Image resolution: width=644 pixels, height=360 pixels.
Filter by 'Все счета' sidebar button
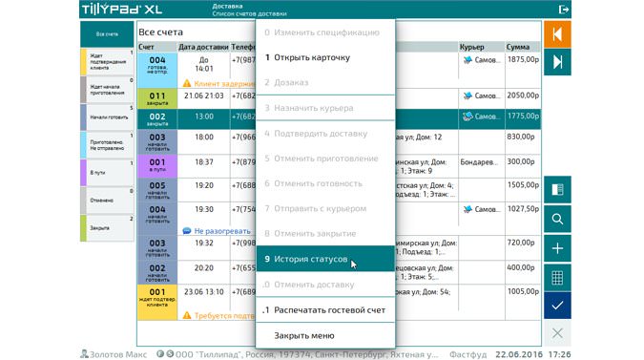[x=107, y=34]
